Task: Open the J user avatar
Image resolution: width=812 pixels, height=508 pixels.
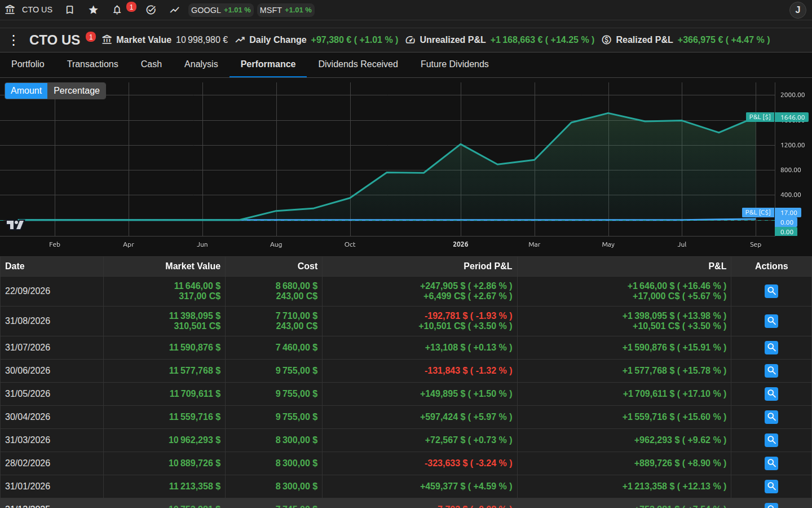Action: pyautogui.click(x=797, y=10)
